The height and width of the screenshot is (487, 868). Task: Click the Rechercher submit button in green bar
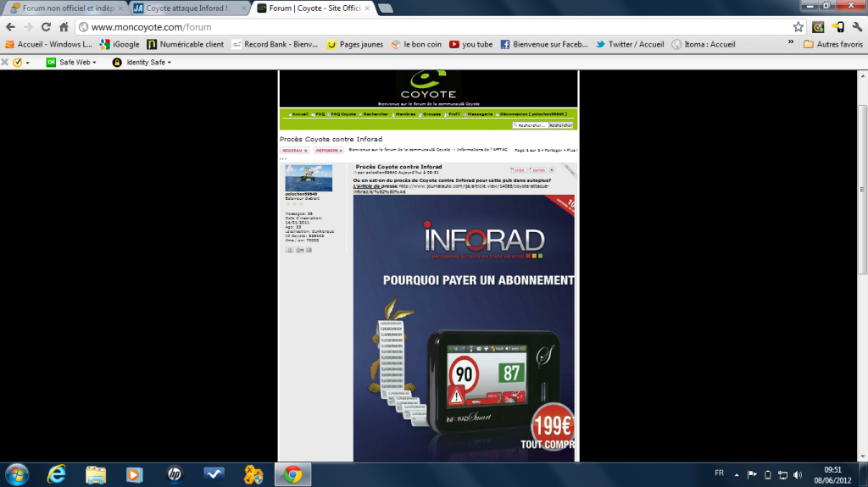click(x=561, y=125)
